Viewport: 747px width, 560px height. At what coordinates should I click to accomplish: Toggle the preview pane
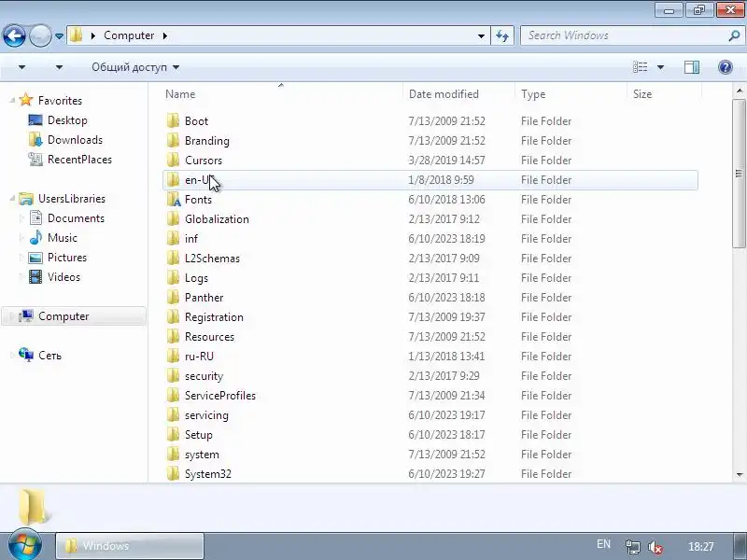tap(692, 67)
